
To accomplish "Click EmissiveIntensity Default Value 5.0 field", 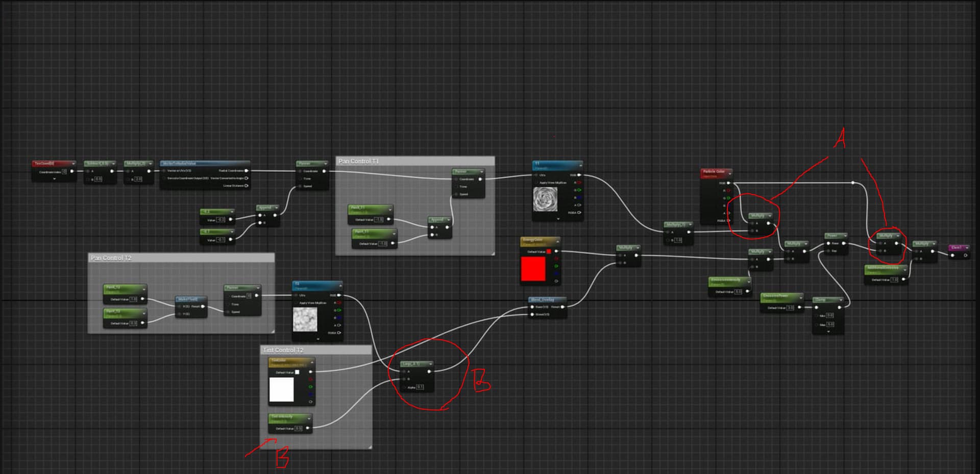I will pos(738,291).
